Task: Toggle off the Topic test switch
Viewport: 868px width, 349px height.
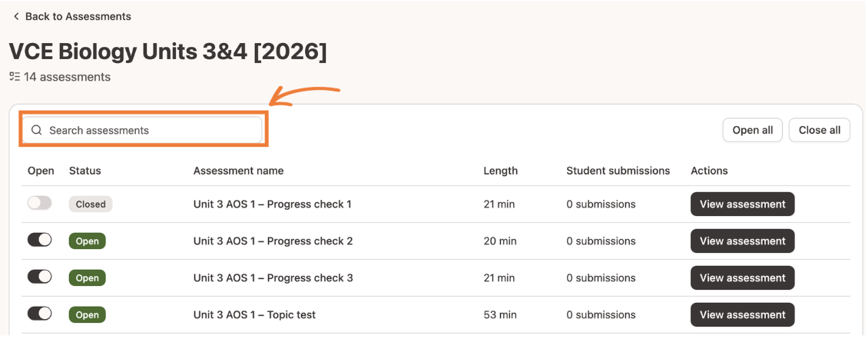Action: (39, 314)
